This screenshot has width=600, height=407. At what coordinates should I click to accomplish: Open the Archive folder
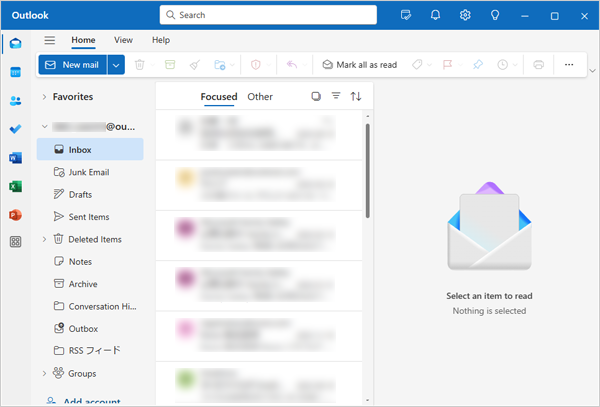pos(90,284)
